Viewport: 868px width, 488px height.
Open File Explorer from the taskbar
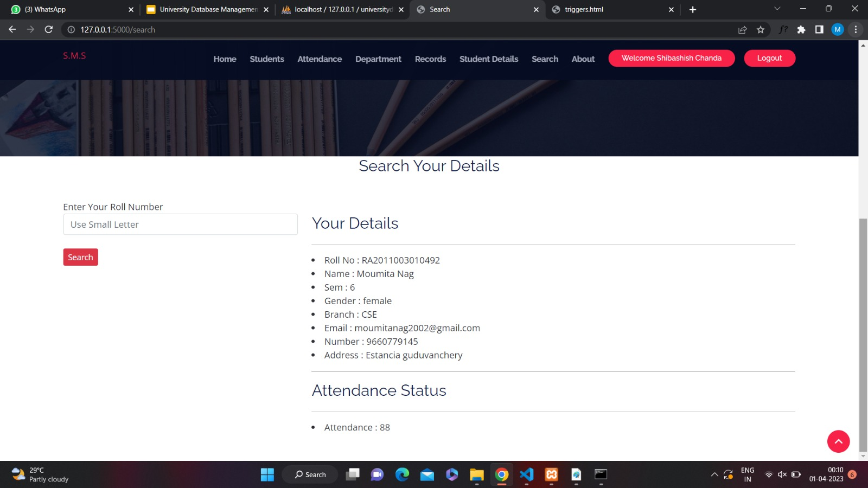click(476, 474)
